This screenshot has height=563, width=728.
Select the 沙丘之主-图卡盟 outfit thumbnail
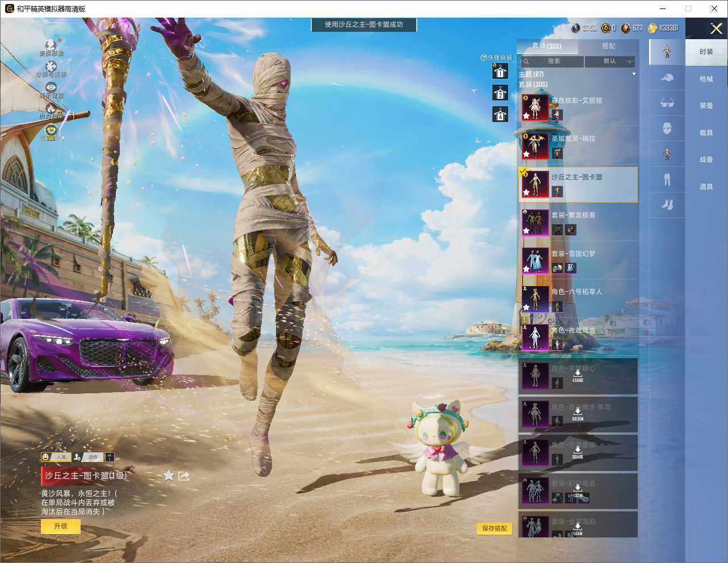tap(535, 184)
